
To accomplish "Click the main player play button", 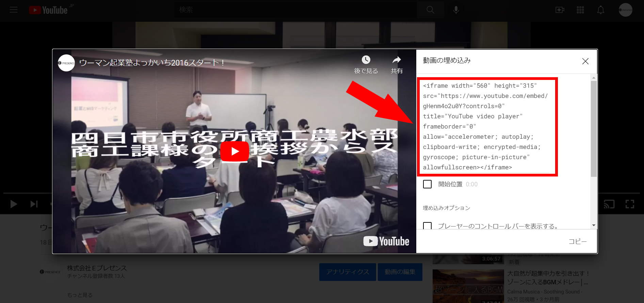I will 14,204.
